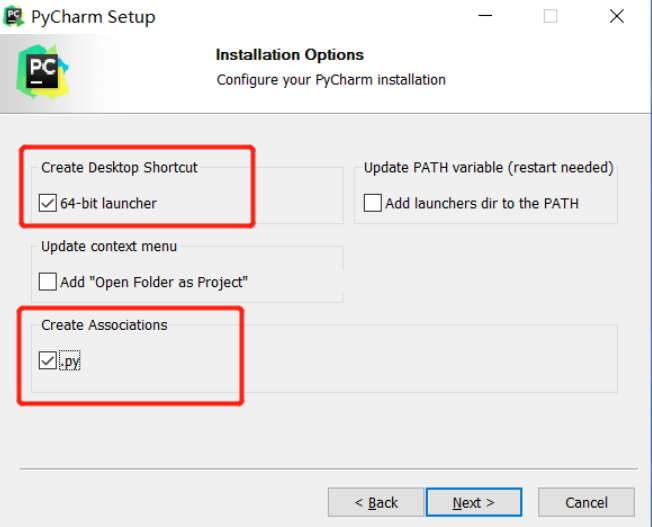Viewport: 652px width, 527px height.
Task: Click the greyed-out maximize window icon
Action: (550, 17)
